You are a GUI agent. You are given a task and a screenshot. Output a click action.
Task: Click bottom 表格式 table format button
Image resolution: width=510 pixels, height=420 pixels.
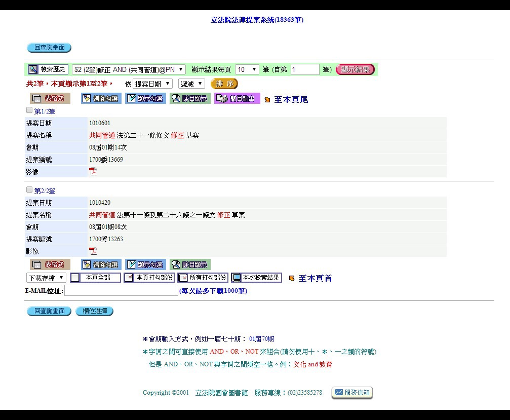point(50,264)
